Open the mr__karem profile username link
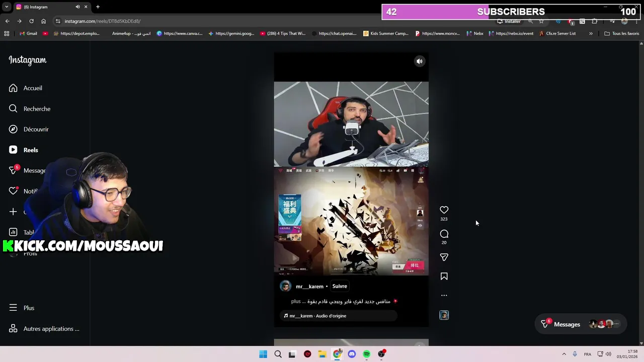Image resolution: width=644 pixels, height=362 pixels. coord(309,287)
